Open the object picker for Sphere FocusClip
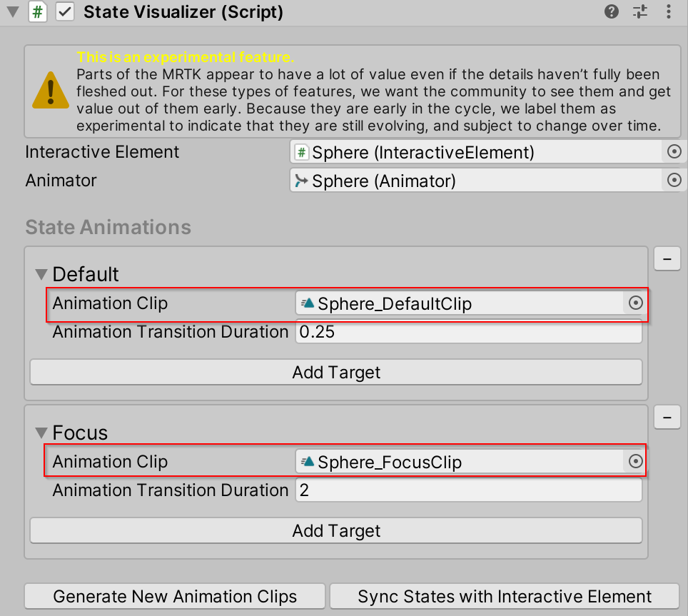 [x=634, y=461]
